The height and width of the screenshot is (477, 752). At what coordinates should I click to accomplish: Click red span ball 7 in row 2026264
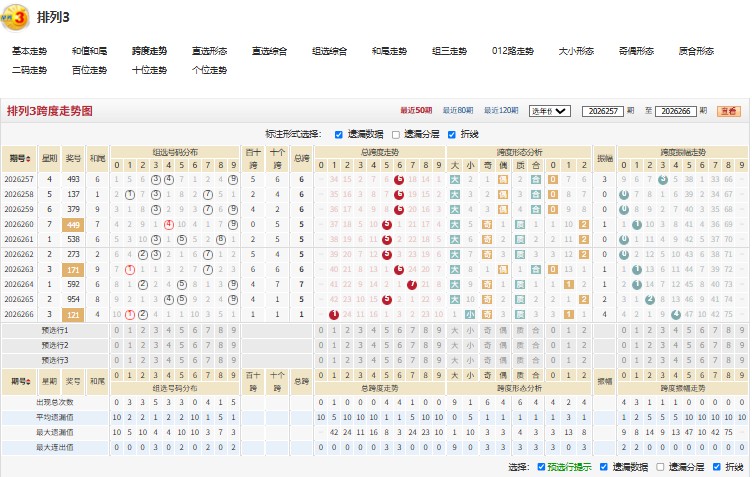(412, 285)
